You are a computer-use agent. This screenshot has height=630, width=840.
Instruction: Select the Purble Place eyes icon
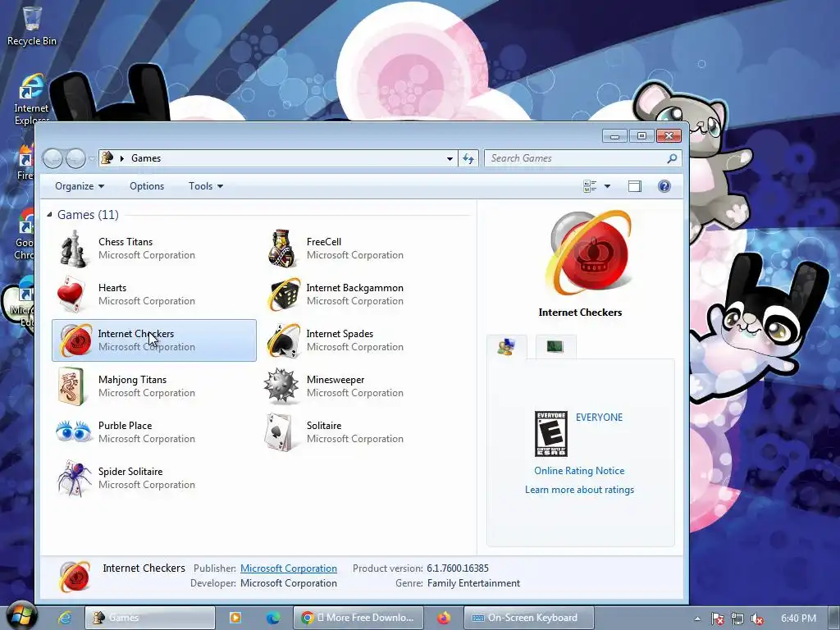(73, 431)
